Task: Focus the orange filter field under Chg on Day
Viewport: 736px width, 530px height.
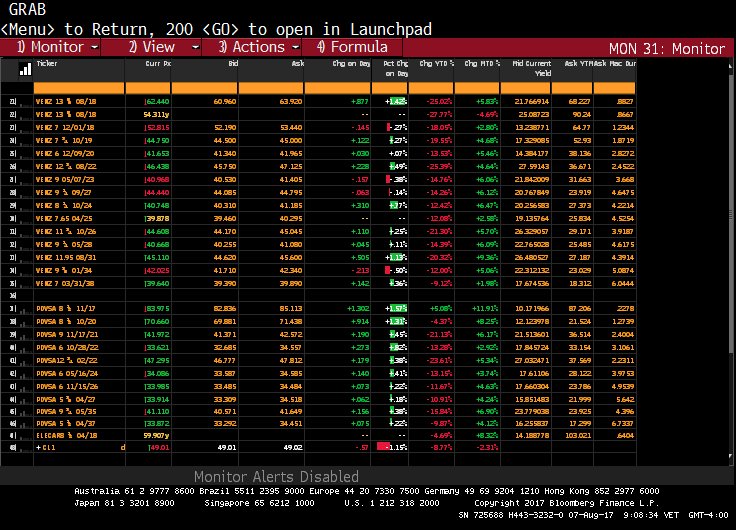Action: tap(337, 88)
